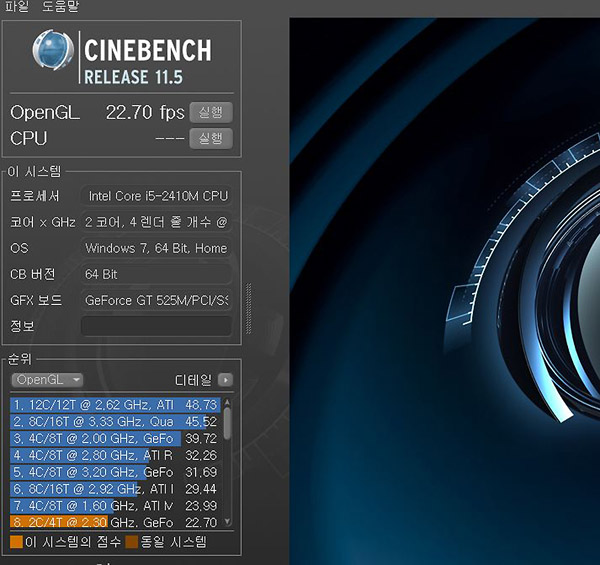This screenshot has width=600, height=565.
Task: Select ranking row 4. 4C/8T @ 2.80 GHz
Action: point(116,455)
